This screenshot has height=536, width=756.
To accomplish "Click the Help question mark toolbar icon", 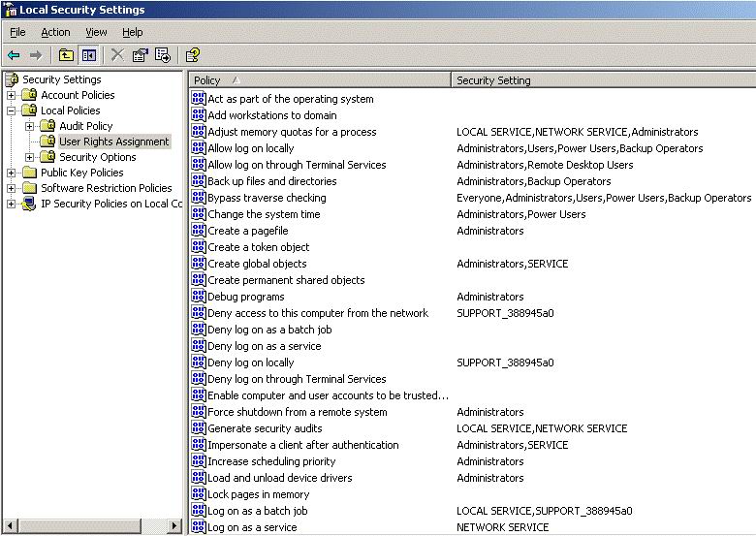I will point(192,55).
